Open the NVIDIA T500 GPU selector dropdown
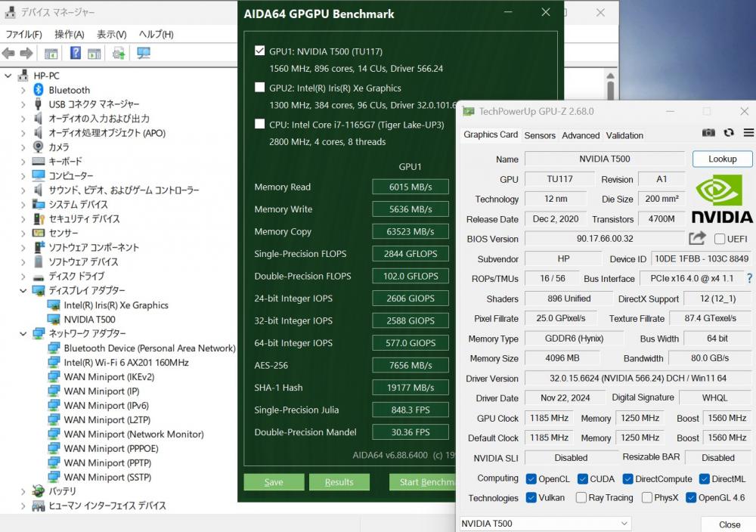Viewport: 756px width, 532px height. coord(545,524)
